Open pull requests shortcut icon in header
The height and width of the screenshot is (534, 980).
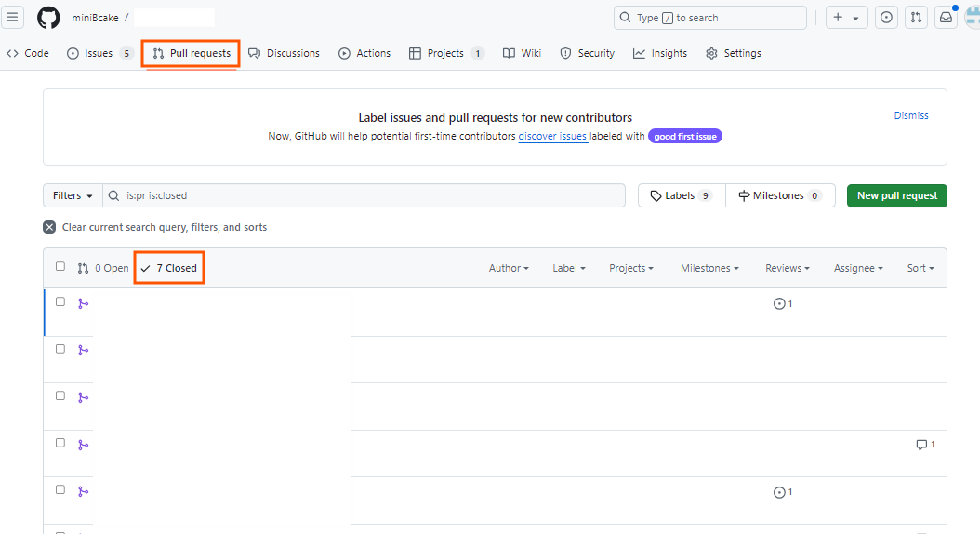916,18
